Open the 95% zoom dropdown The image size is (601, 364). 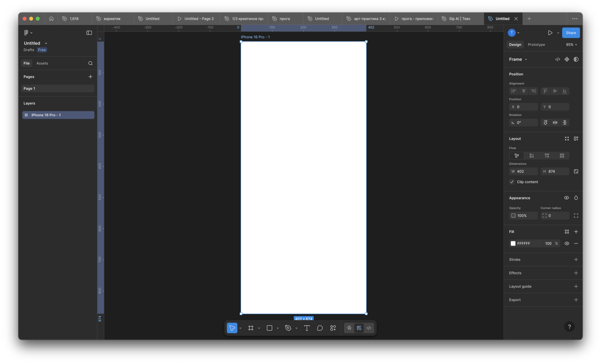click(x=571, y=45)
